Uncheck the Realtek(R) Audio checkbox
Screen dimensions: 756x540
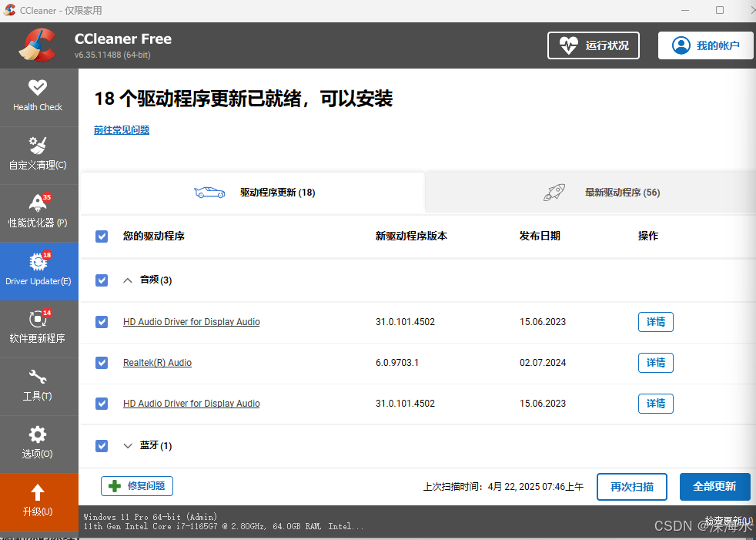[x=102, y=362]
